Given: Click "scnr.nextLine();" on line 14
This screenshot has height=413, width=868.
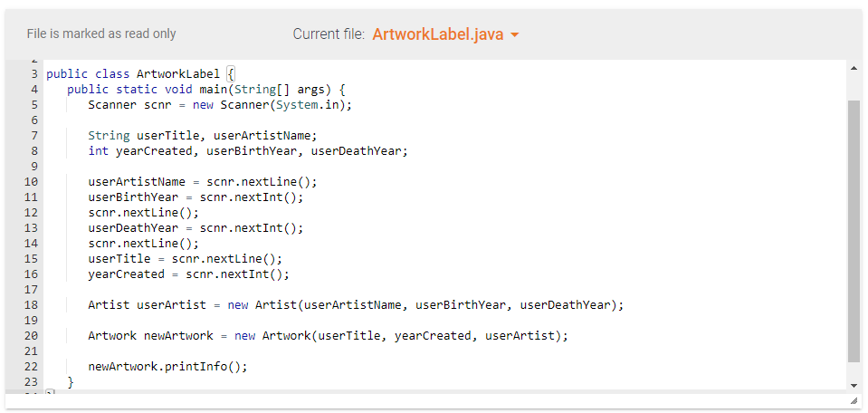Looking at the screenshot, I should (143, 244).
